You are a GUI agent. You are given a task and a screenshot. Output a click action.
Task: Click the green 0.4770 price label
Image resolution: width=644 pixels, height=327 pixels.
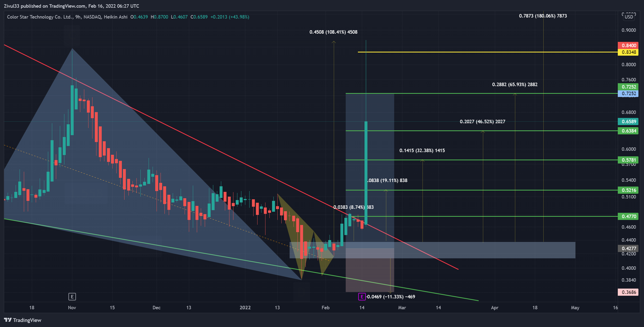tap(628, 216)
